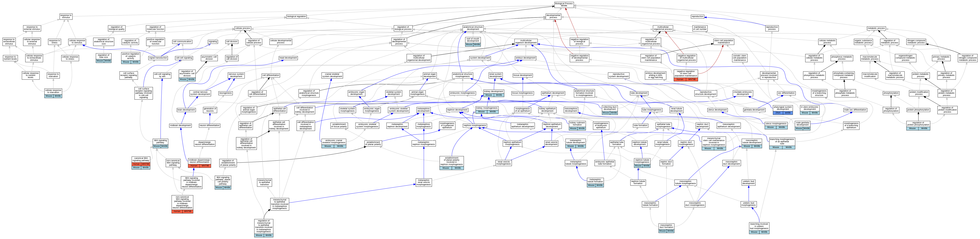This screenshot has width=980, height=239.
Task: Click the 'neurogenesis' node
Action: click(226, 93)
